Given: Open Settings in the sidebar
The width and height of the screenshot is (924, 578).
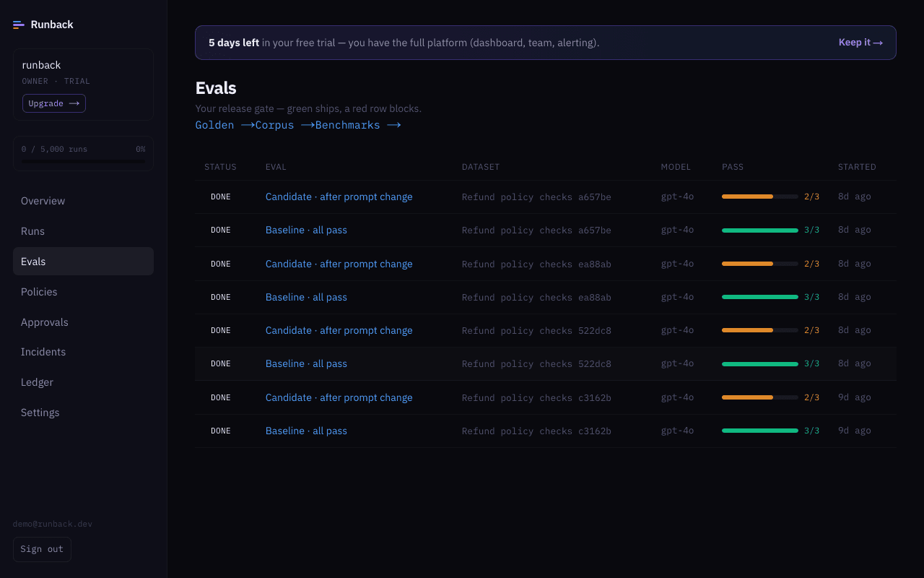Looking at the screenshot, I should coord(83,413).
